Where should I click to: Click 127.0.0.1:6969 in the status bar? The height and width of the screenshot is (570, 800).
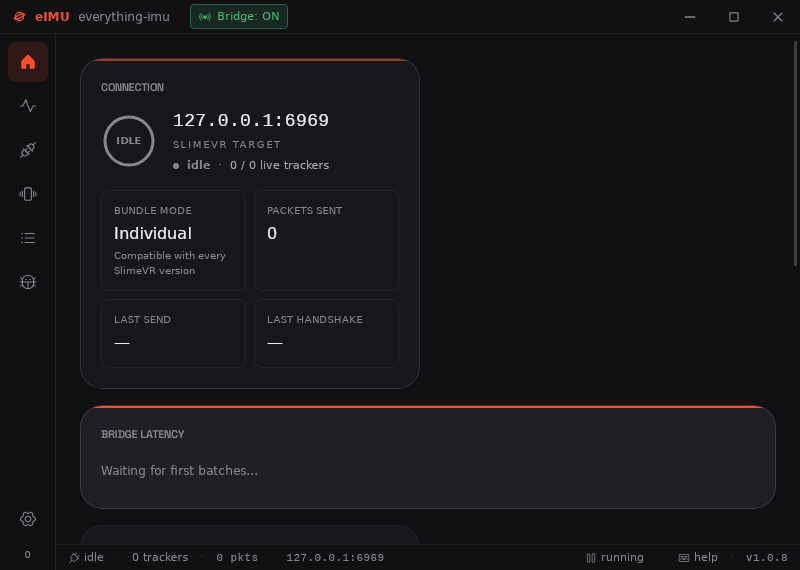(x=335, y=558)
